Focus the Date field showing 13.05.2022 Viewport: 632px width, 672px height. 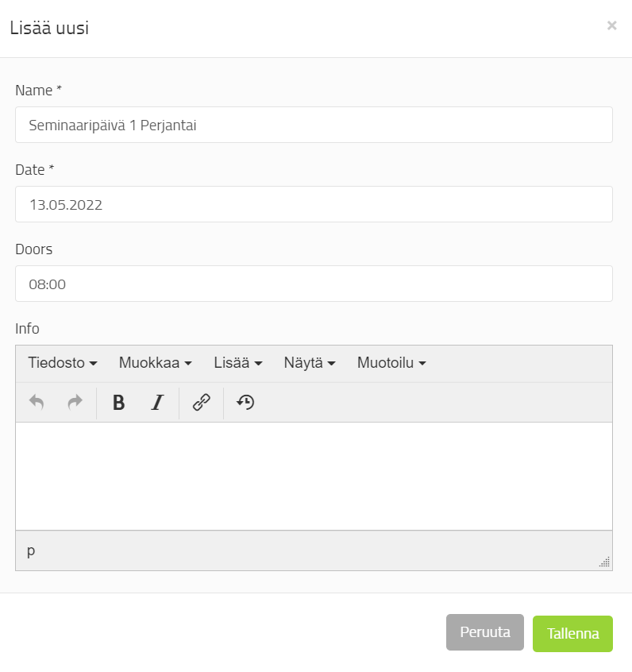tap(314, 204)
